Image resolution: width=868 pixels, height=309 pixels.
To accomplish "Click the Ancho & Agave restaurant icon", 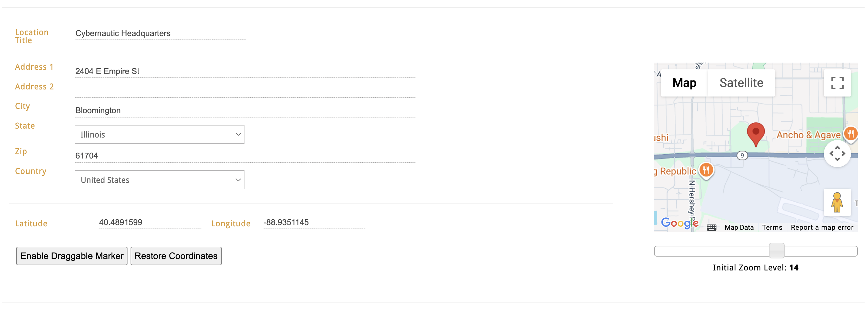I will coord(850,134).
